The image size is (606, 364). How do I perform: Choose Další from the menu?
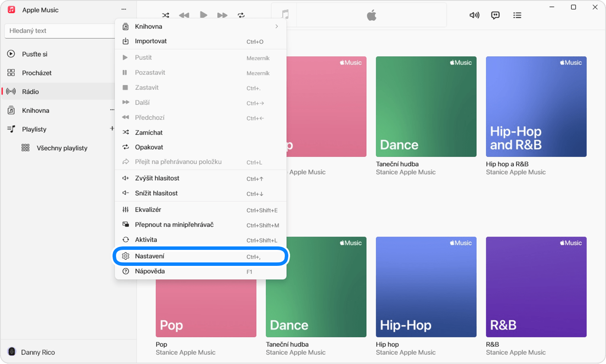coord(200,102)
